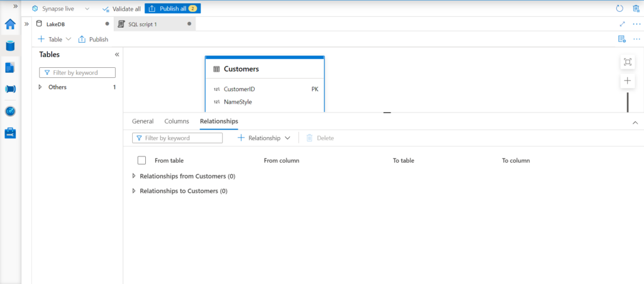This screenshot has width=644, height=284.
Task: Click the refresh icon in top bar
Action: click(x=619, y=9)
